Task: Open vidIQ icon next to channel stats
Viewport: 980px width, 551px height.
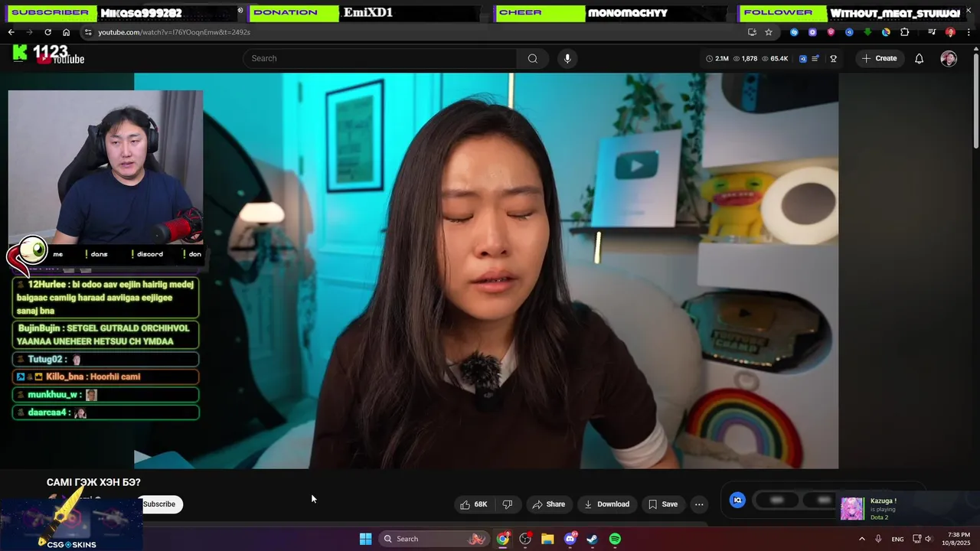Action: tap(803, 58)
